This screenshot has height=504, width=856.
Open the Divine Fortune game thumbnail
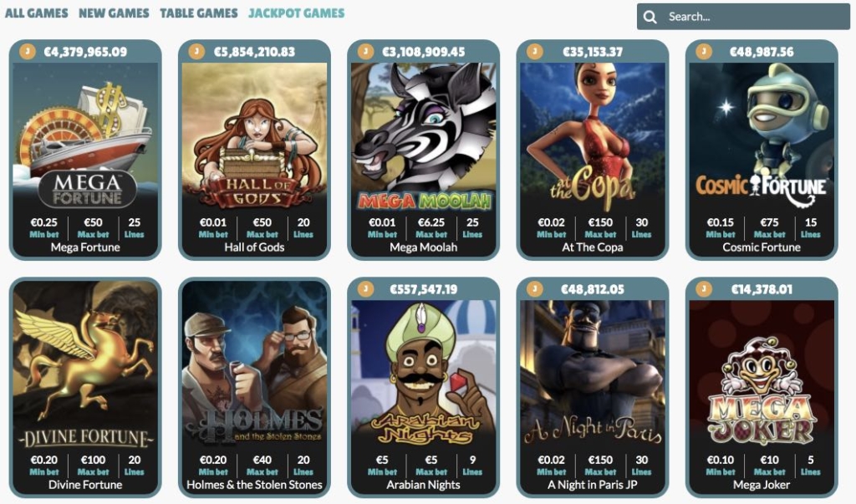(85, 364)
